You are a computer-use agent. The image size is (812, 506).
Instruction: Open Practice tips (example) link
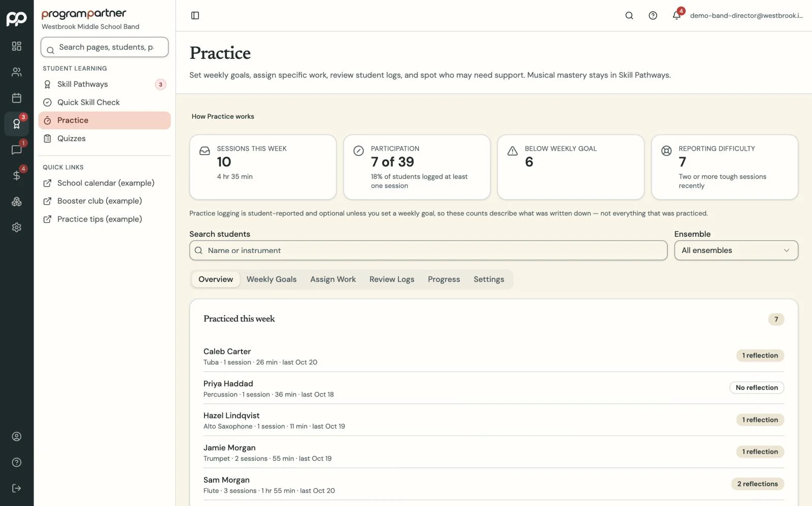point(105,219)
